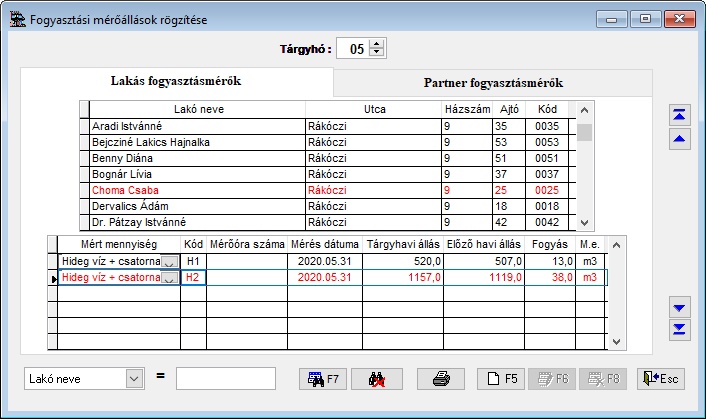Select resident Choma Csaba in the list
The height and width of the screenshot is (420, 706).
click(x=197, y=190)
